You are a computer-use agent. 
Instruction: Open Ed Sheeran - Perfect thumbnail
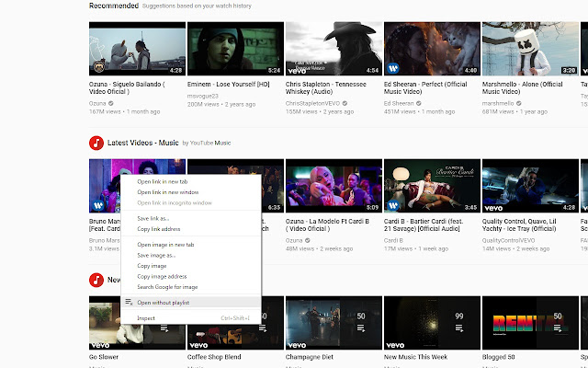pos(432,49)
